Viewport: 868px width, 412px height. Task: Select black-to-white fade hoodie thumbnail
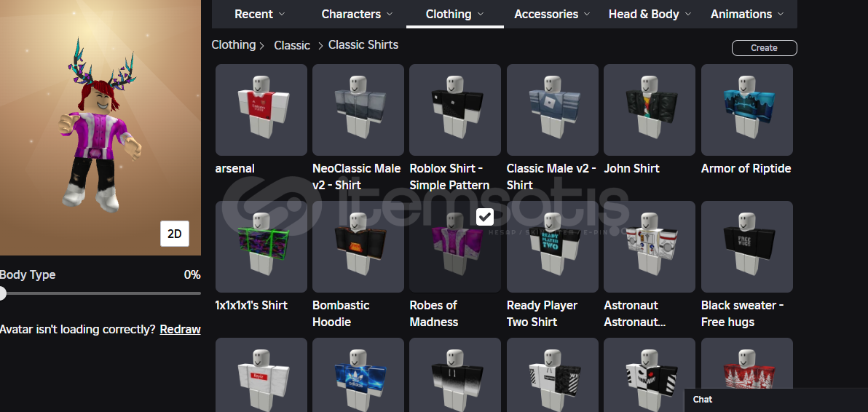click(455, 375)
